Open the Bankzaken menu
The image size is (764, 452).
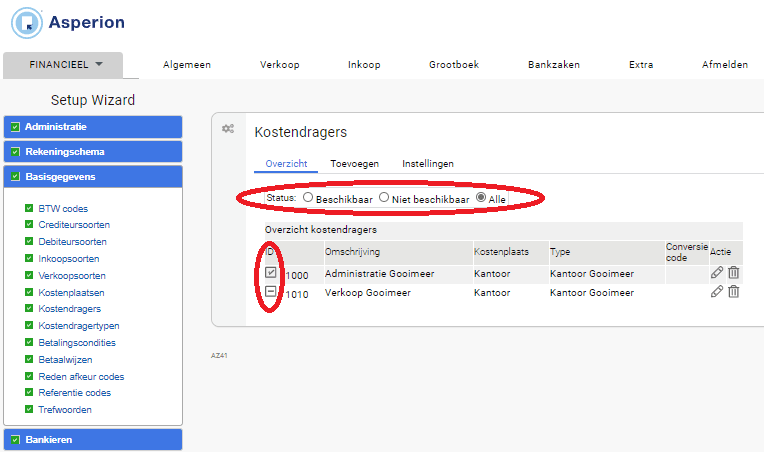tap(554, 65)
